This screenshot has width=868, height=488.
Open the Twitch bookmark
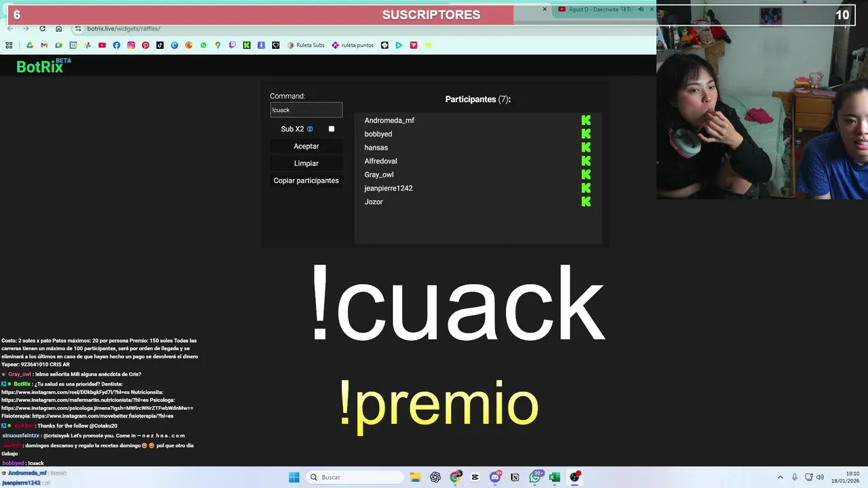[x=233, y=45]
